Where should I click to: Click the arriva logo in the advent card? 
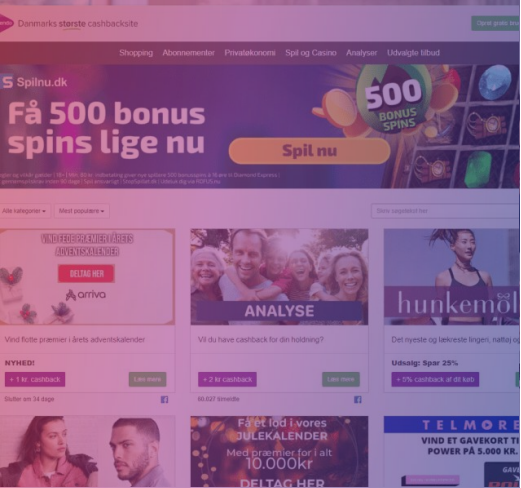point(86,295)
